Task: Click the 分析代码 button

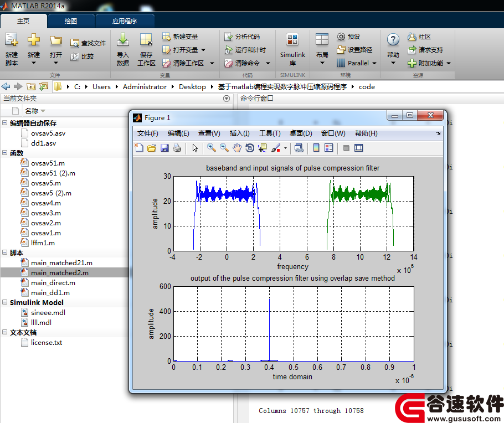Action: tap(242, 37)
